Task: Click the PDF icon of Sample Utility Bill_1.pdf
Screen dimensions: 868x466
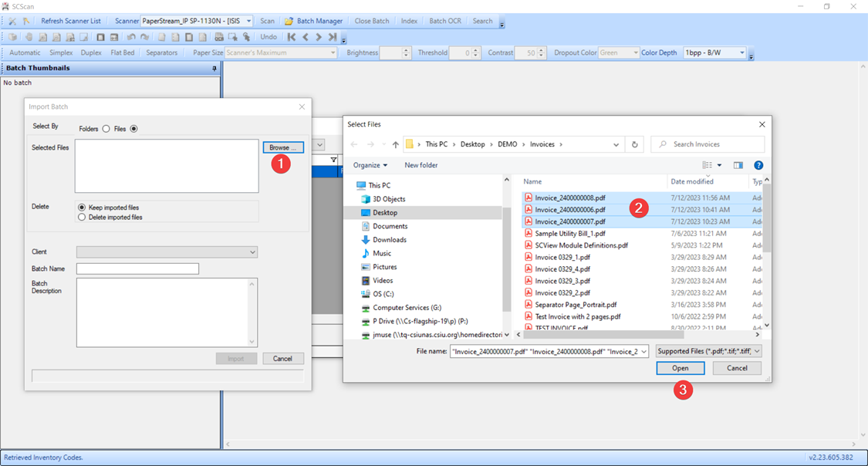Action: [529, 233]
